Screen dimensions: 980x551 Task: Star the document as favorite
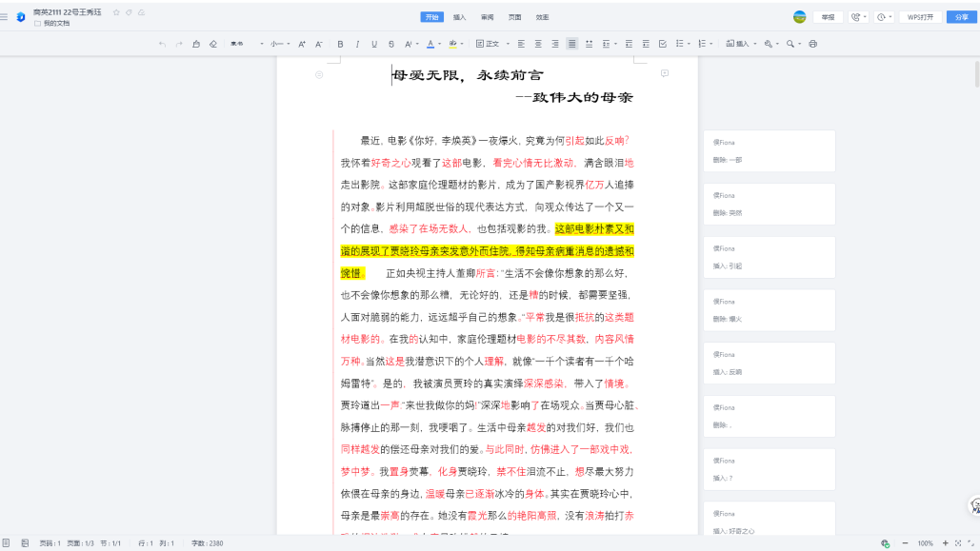click(x=116, y=12)
